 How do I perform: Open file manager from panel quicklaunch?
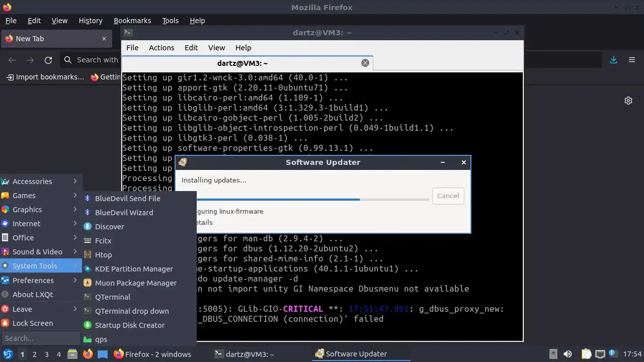click(x=72, y=354)
